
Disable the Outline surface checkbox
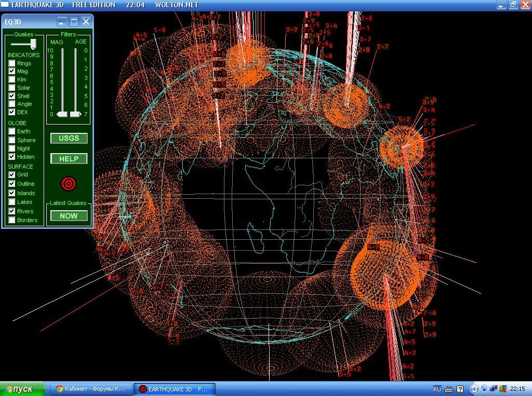click(12, 184)
